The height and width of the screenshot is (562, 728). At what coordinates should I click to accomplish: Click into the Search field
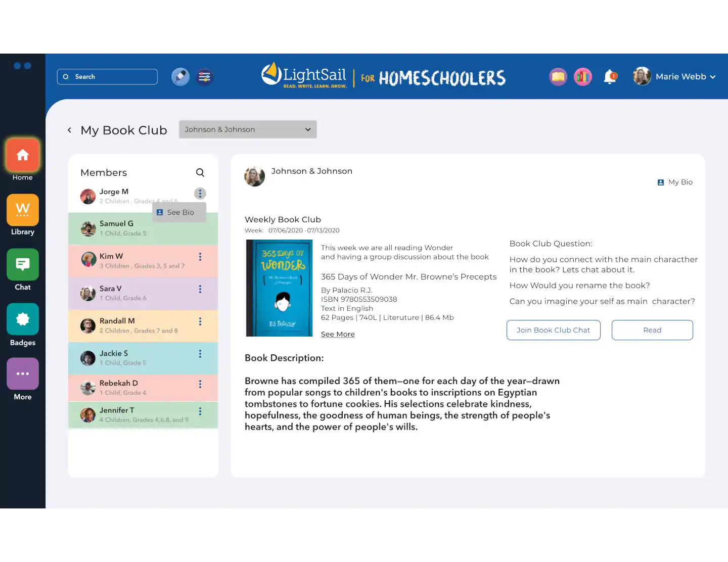(107, 77)
